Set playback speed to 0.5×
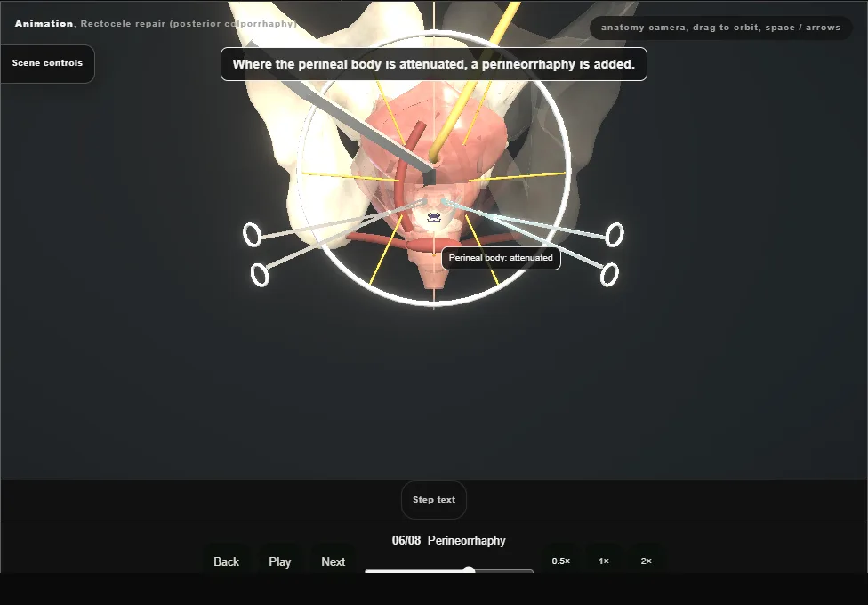This screenshot has height=605, width=868. tap(561, 561)
